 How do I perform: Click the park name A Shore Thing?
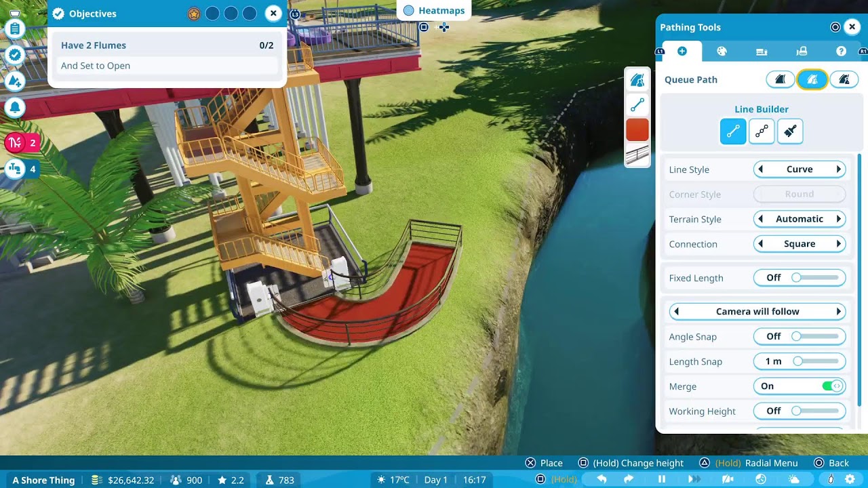[x=43, y=480]
